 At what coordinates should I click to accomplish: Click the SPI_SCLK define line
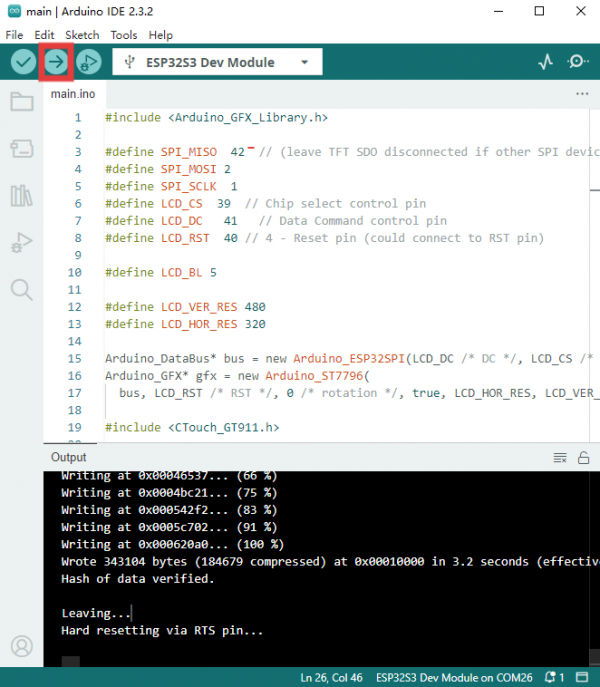coord(171,186)
